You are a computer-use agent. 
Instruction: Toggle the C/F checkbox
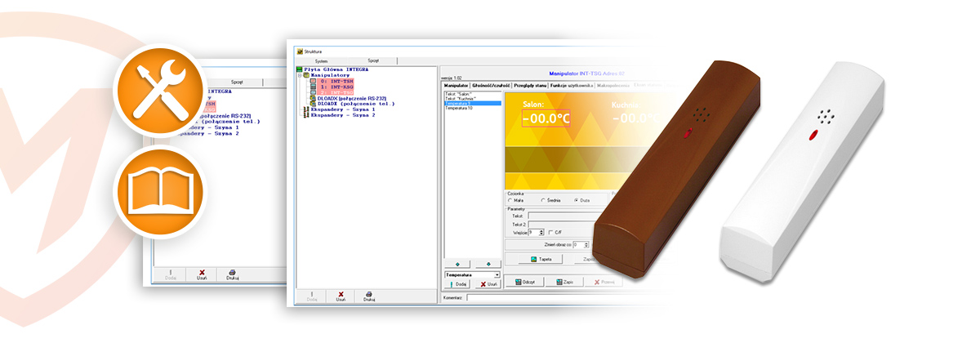pyautogui.click(x=550, y=232)
